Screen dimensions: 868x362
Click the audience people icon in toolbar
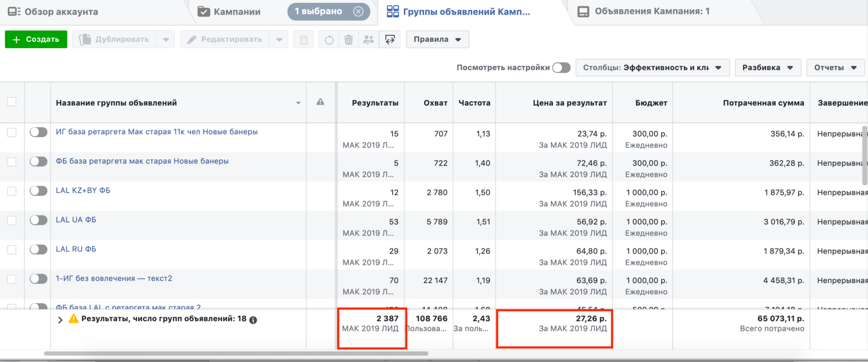(x=368, y=39)
